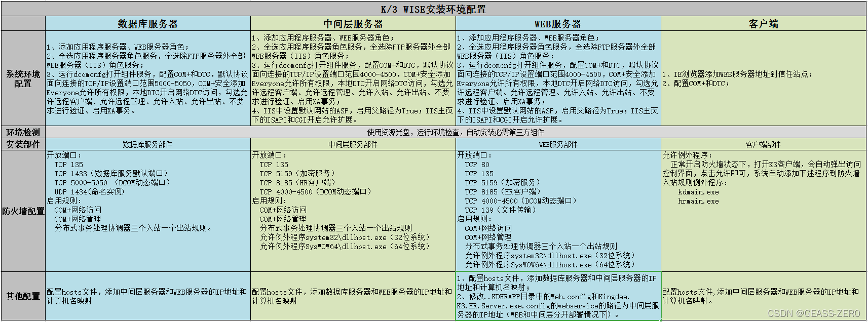Click the line UDP 1434(命名实例)

[89, 192]
